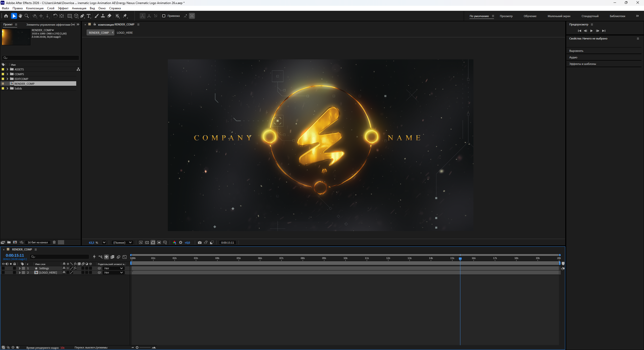
Task: Select the Brush tool
Action: [x=97, y=16]
